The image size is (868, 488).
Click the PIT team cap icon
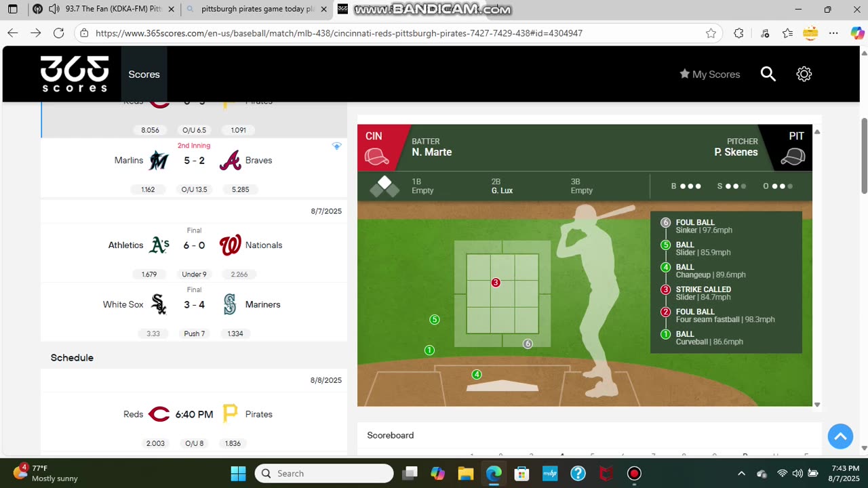click(x=792, y=157)
